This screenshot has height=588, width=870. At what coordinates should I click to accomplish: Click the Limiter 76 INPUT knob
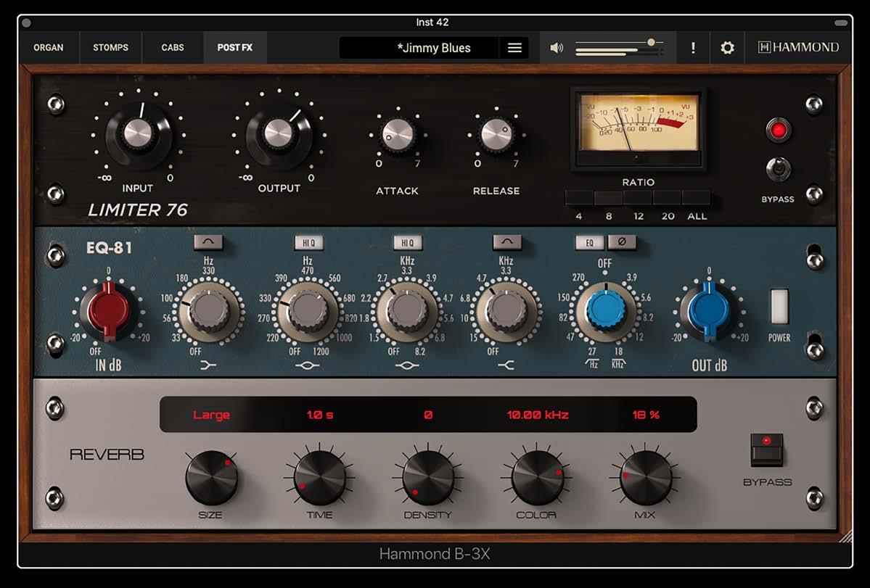[x=138, y=134]
